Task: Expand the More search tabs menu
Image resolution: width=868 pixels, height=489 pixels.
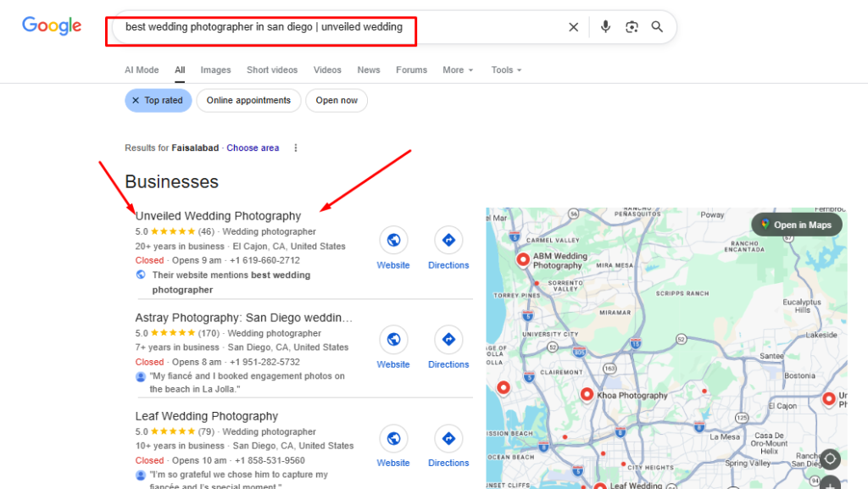Action: pos(457,69)
